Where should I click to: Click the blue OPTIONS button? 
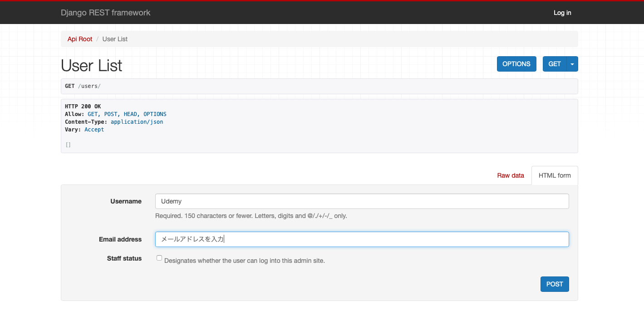coord(516,63)
